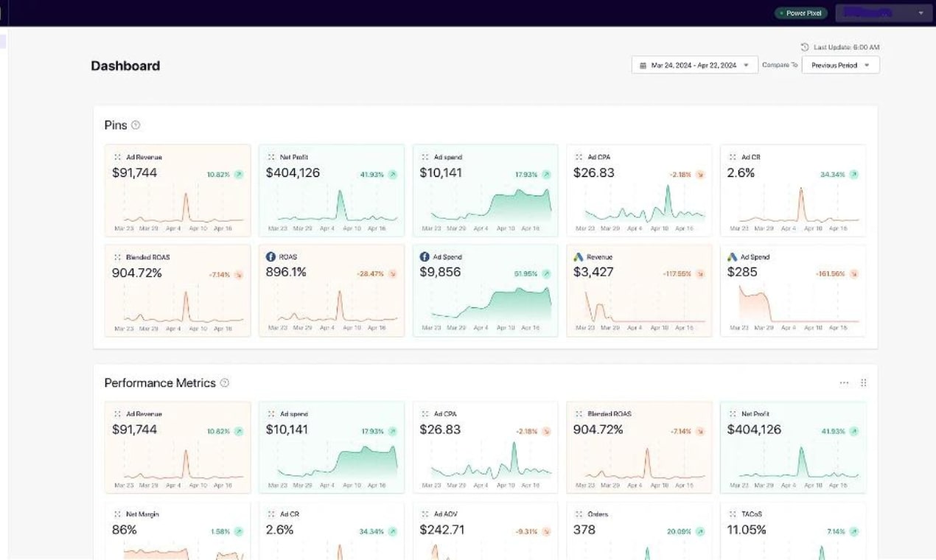Click the expand icon on Net Profit pin

coord(271,157)
